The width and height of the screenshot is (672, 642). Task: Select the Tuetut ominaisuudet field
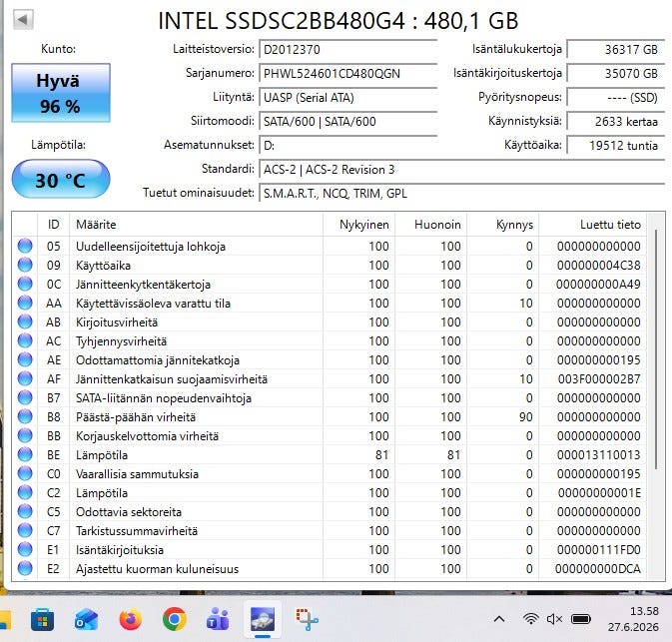(462, 194)
